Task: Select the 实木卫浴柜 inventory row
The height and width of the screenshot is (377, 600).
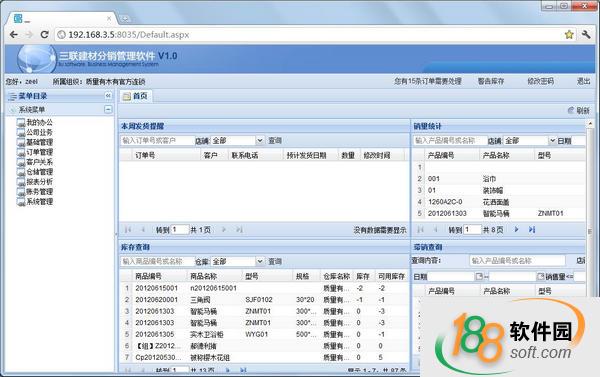Action: (x=264, y=335)
